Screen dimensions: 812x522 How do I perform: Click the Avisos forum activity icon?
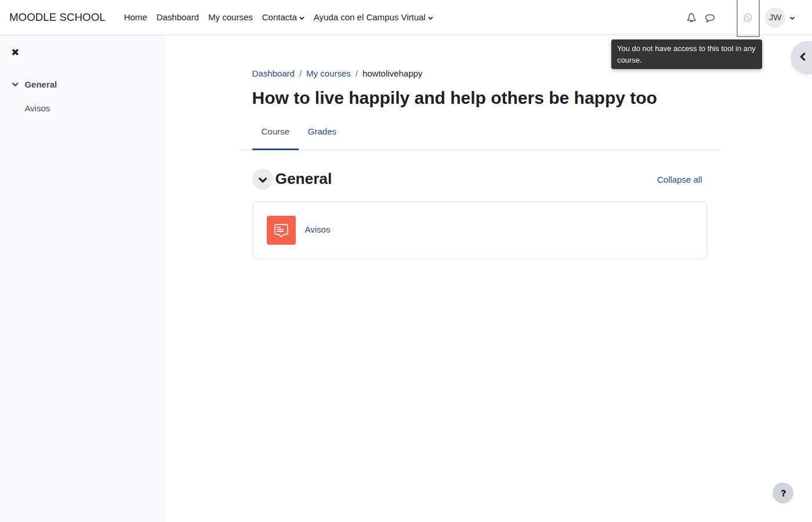click(x=281, y=230)
